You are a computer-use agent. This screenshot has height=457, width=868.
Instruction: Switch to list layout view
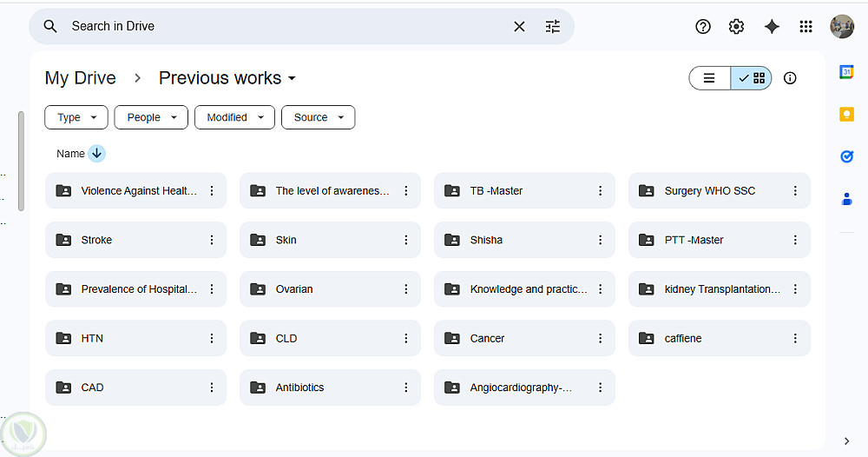pos(710,78)
